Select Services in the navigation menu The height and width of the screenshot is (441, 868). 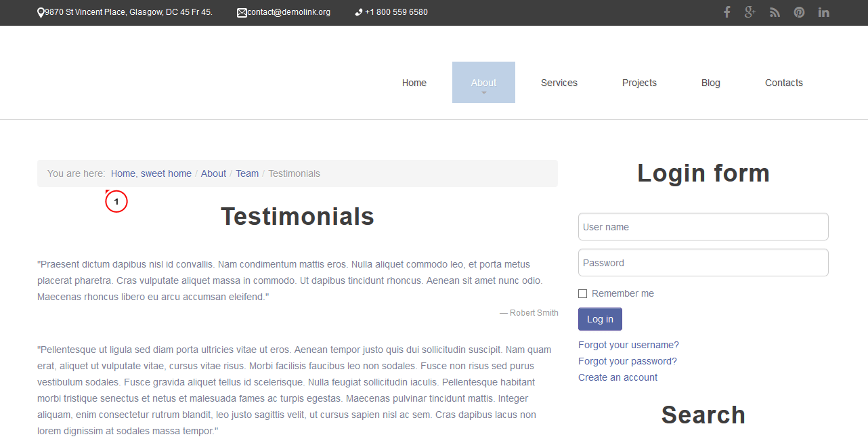tap(559, 82)
